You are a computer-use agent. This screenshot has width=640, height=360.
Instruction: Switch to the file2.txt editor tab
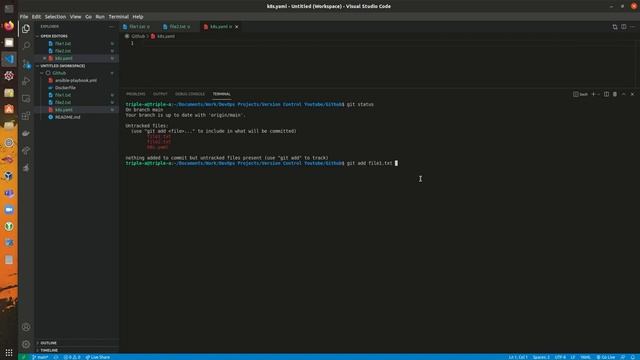[x=177, y=27]
